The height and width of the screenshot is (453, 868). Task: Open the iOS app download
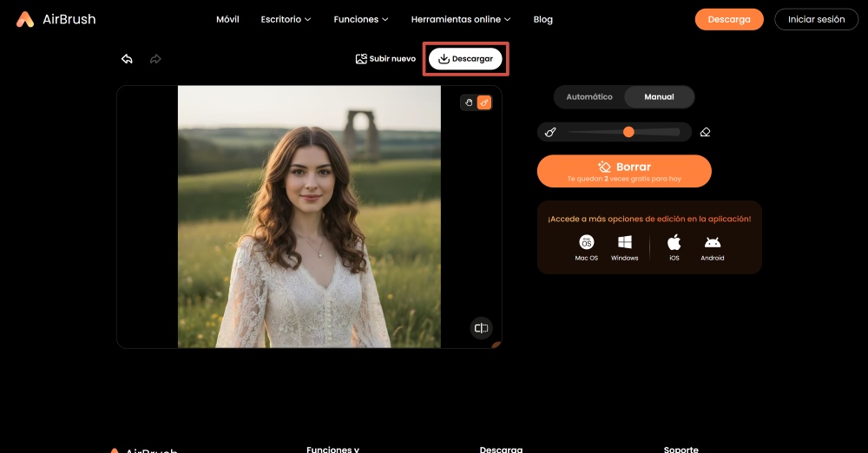coord(674,247)
